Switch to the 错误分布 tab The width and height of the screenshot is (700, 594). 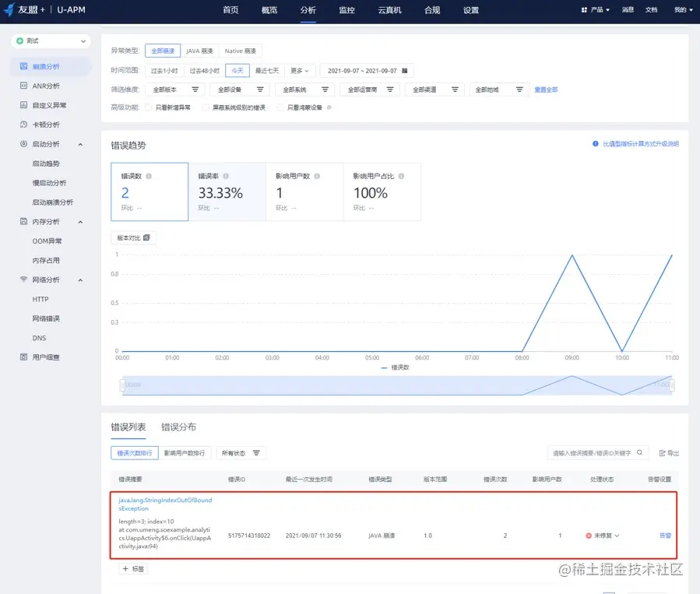click(x=178, y=427)
